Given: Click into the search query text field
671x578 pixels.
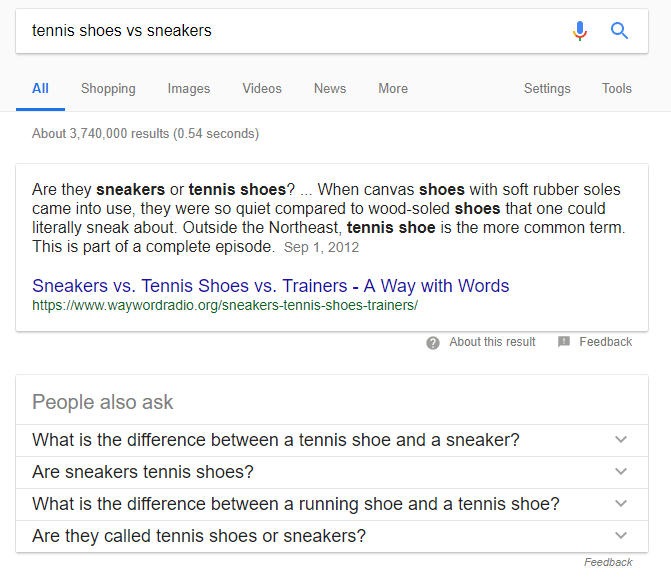Looking at the screenshot, I should [x=290, y=31].
